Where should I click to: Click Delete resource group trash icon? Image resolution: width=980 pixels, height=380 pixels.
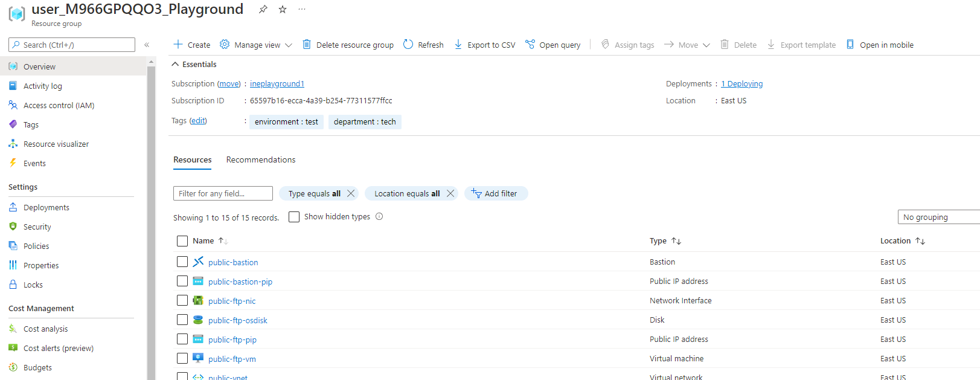(307, 45)
